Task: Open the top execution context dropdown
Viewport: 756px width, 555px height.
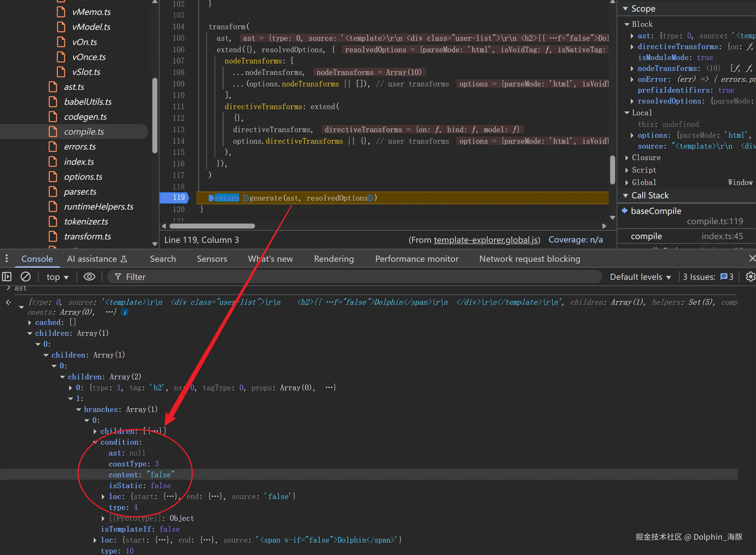Action: [x=58, y=277]
